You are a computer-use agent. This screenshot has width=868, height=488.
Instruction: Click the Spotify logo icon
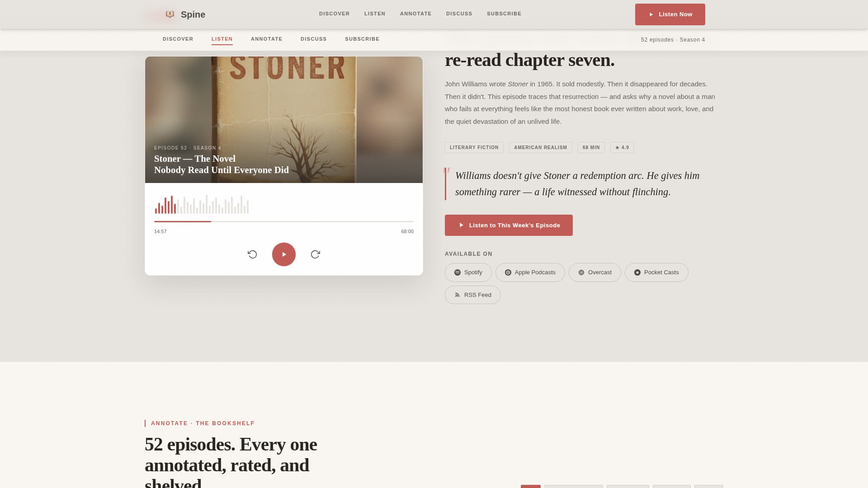(458, 272)
